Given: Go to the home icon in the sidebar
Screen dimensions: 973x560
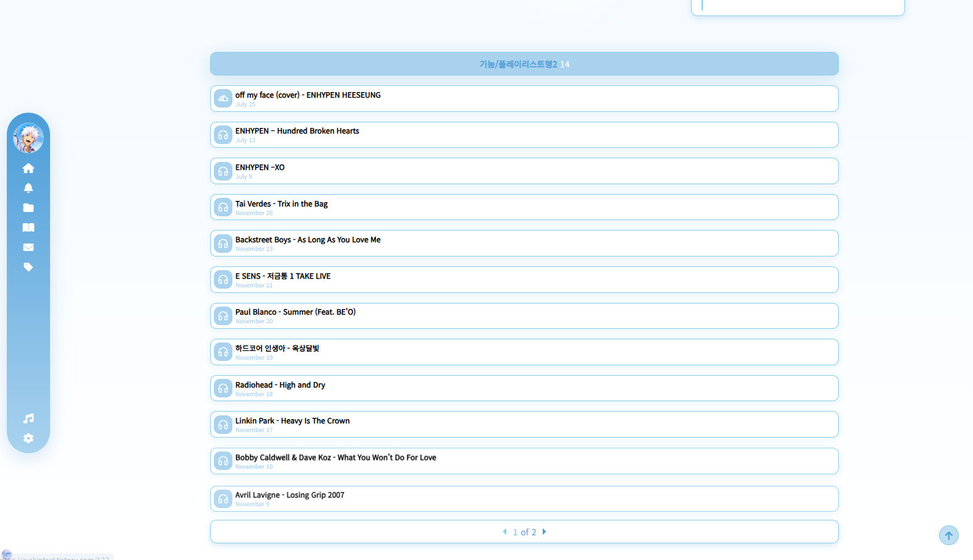Looking at the screenshot, I should 28,168.
